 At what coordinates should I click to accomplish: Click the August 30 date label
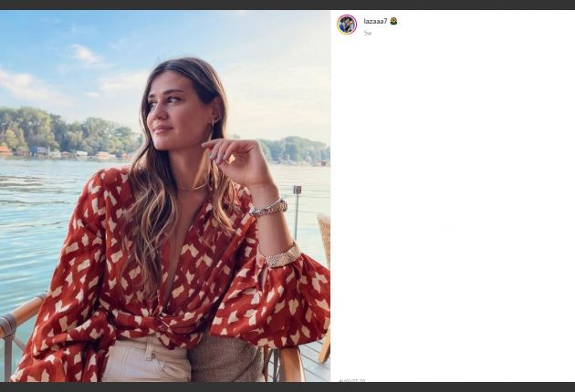[352, 380]
